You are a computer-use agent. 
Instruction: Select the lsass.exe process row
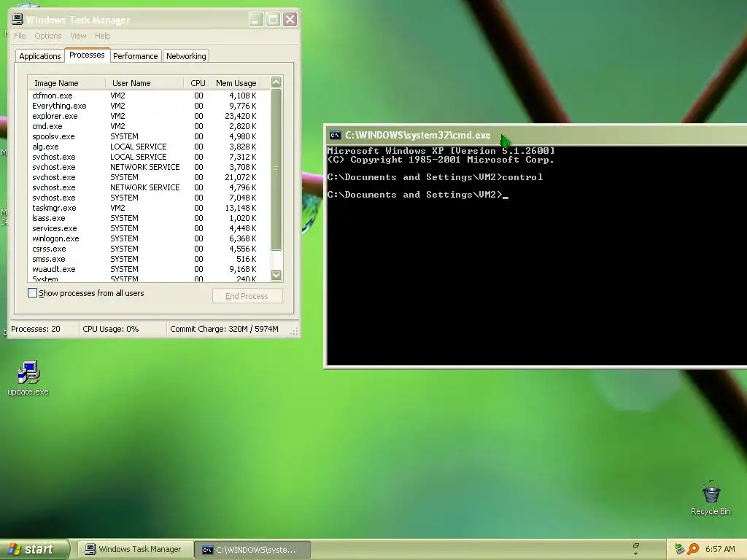point(149,218)
